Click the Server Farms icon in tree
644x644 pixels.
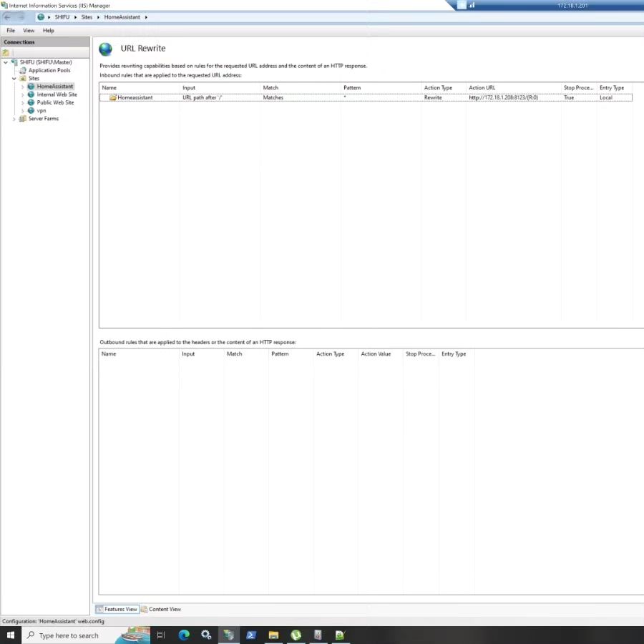pos(23,119)
